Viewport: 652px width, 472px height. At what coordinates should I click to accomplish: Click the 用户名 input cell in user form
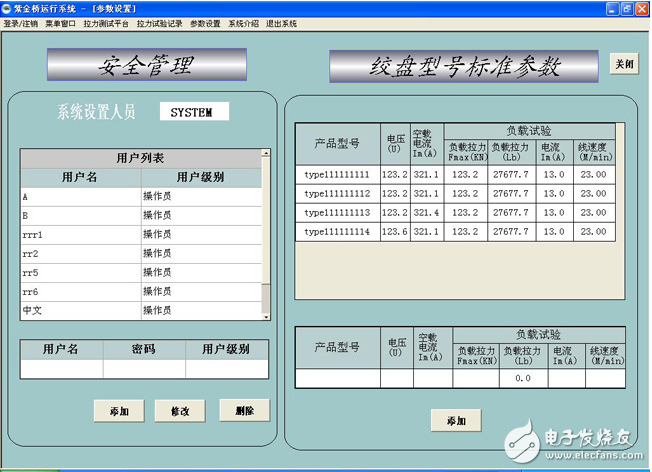tap(61, 369)
